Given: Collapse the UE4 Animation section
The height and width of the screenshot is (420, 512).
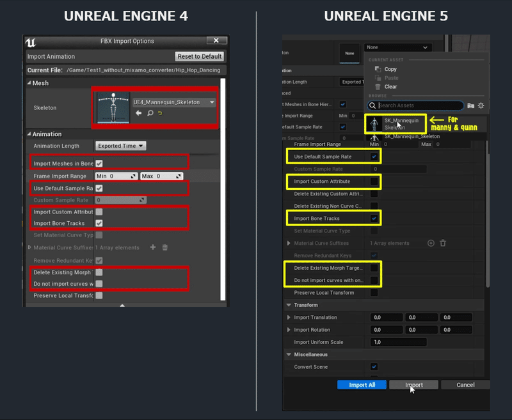Looking at the screenshot, I should [x=29, y=134].
